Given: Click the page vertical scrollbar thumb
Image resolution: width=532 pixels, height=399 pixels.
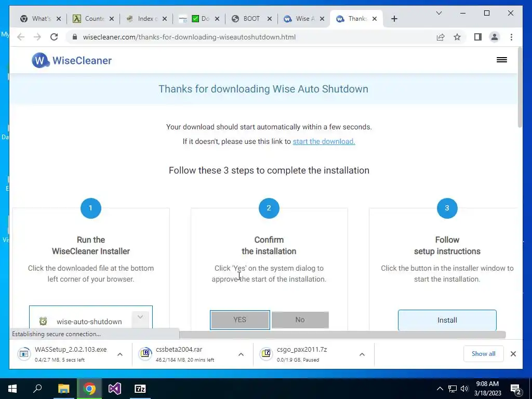Looking at the screenshot, I should click(x=520, y=87).
